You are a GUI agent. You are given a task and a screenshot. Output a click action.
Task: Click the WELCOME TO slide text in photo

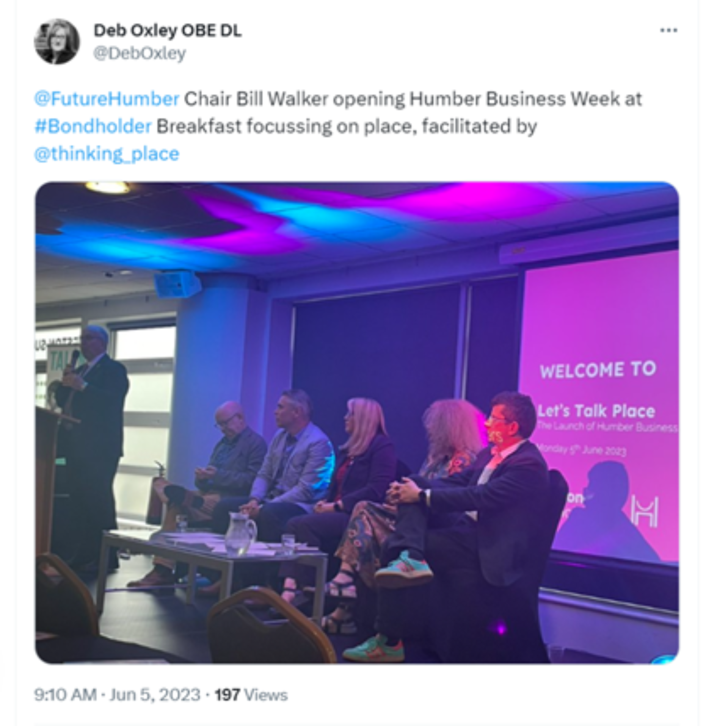tap(598, 369)
